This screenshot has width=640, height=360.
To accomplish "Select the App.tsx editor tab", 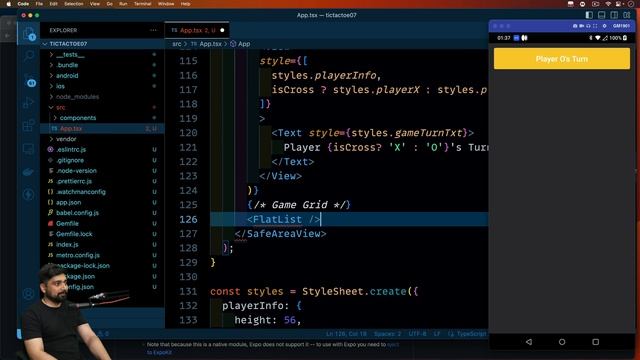I will pos(197,30).
